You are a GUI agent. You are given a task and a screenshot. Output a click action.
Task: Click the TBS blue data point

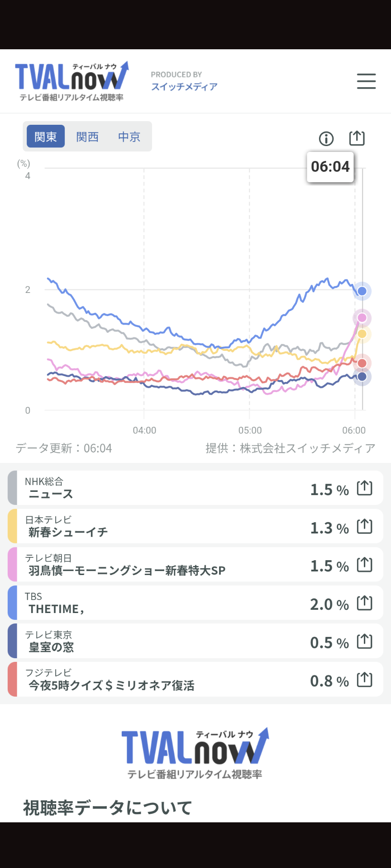pyautogui.click(x=362, y=291)
